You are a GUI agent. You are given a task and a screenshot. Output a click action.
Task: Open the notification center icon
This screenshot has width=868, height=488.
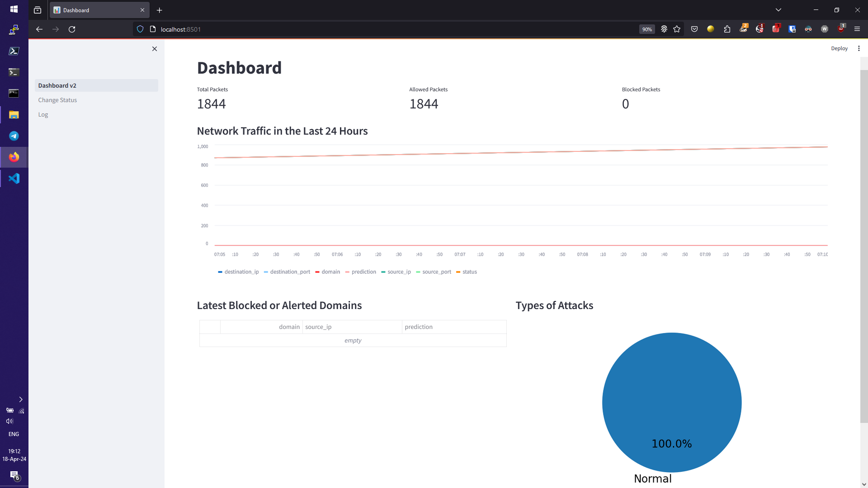coord(14,475)
